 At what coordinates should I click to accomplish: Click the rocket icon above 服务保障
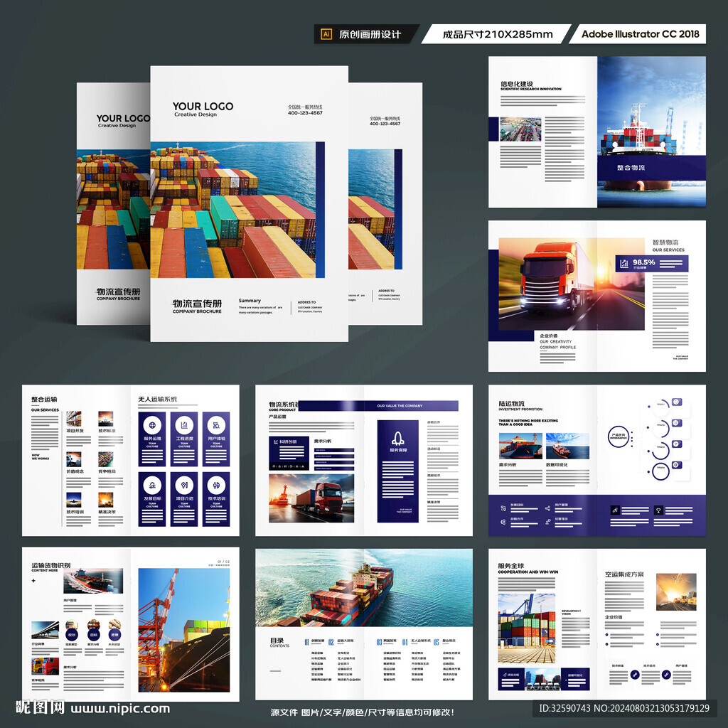pyautogui.click(x=397, y=438)
